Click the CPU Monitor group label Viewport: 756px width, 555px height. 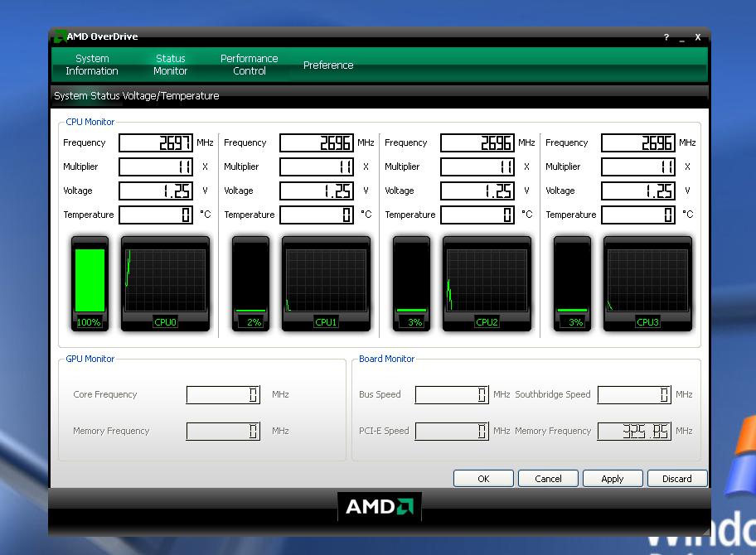(x=90, y=122)
